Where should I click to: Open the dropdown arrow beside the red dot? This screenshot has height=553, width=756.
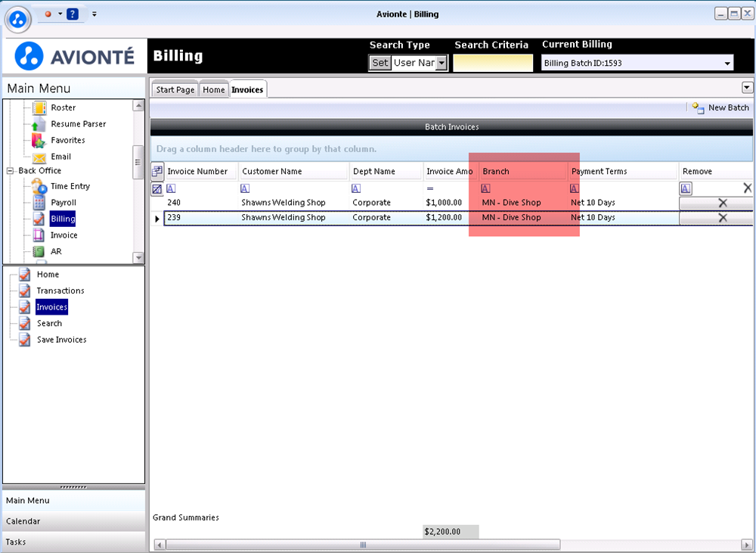coord(60,14)
